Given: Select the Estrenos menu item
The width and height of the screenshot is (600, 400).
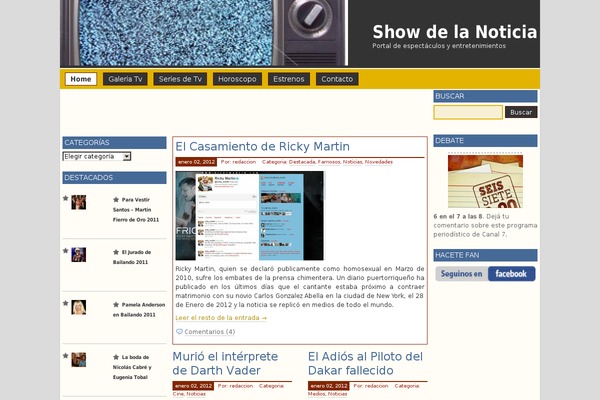Looking at the screenshot, I should (x=289, y=79).
